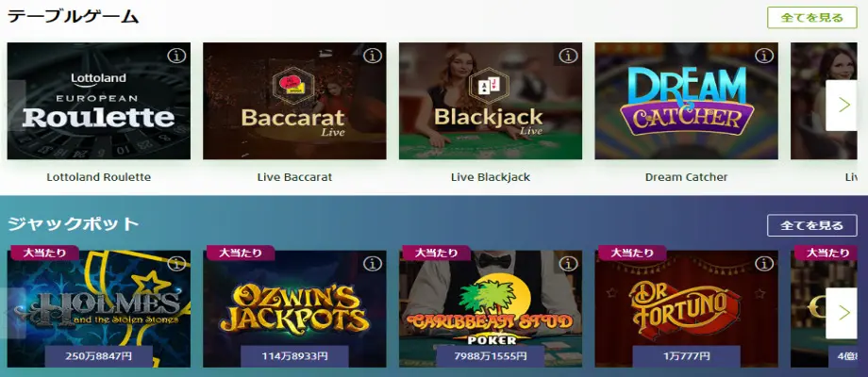Screen dimensions: 868x377
Task: Launch the Dream Catcher game thumbnail
Action: pos(687,101)
